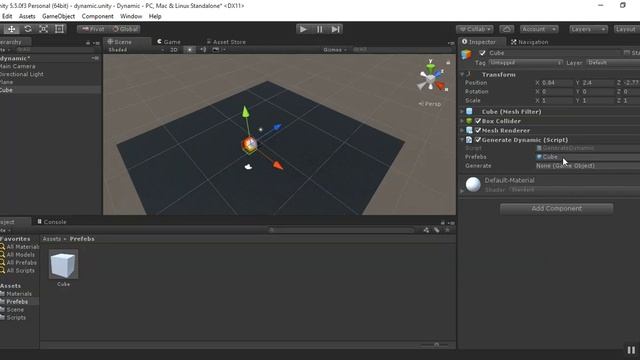Open the Edit menu
This screenshot has height=360, width=640.
(x=7, y=16)
